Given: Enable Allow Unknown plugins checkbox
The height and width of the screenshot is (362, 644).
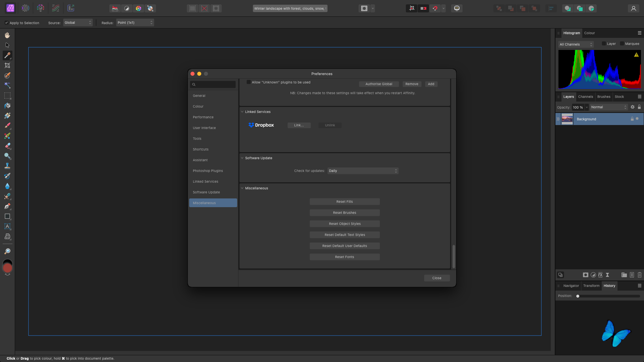Looking at the screenshot, I should [249, 82].
